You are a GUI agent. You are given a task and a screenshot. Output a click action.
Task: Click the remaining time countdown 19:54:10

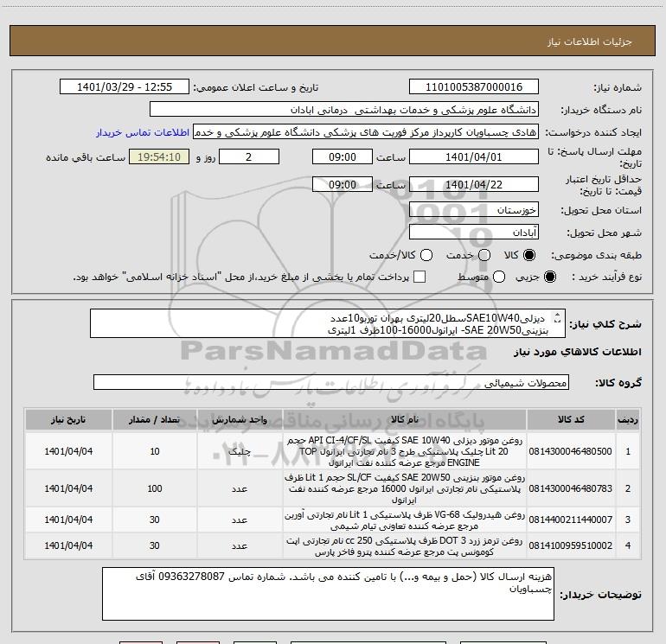coord(159,156)
